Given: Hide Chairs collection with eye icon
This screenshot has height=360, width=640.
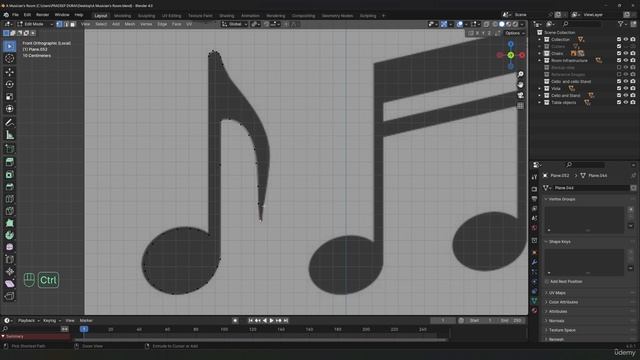Looking at the screenshot, I should point(626,53).
